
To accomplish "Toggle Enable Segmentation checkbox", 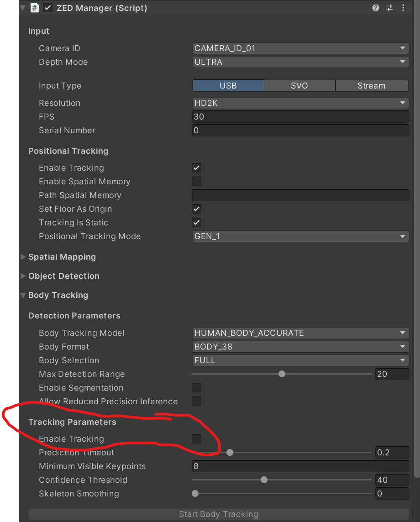I will pyautogui.click(x=196, y=387).
